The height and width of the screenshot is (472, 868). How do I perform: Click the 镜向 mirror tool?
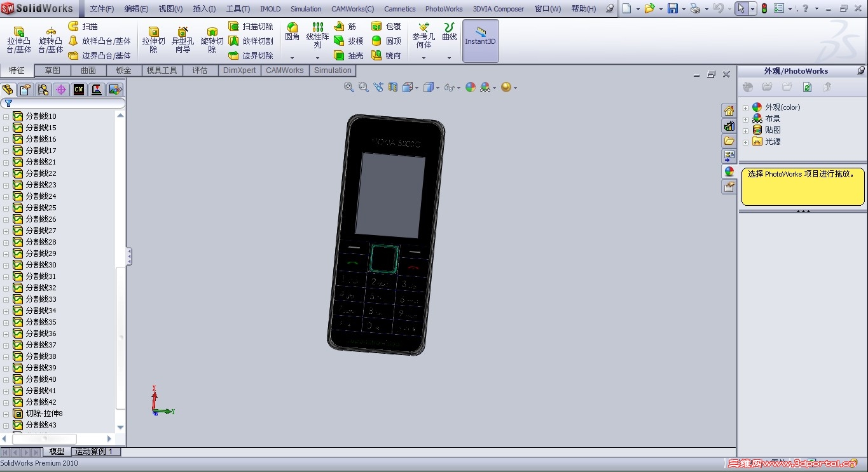pyautogui.click(x=386, y=55)
